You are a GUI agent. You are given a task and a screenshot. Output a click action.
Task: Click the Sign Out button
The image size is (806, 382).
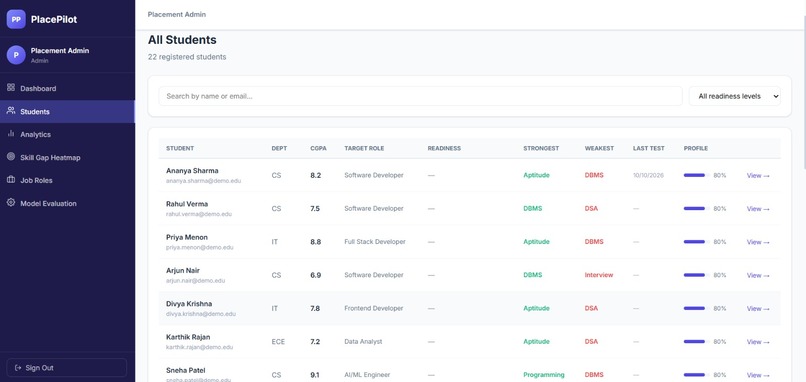(x=66, y=368)
